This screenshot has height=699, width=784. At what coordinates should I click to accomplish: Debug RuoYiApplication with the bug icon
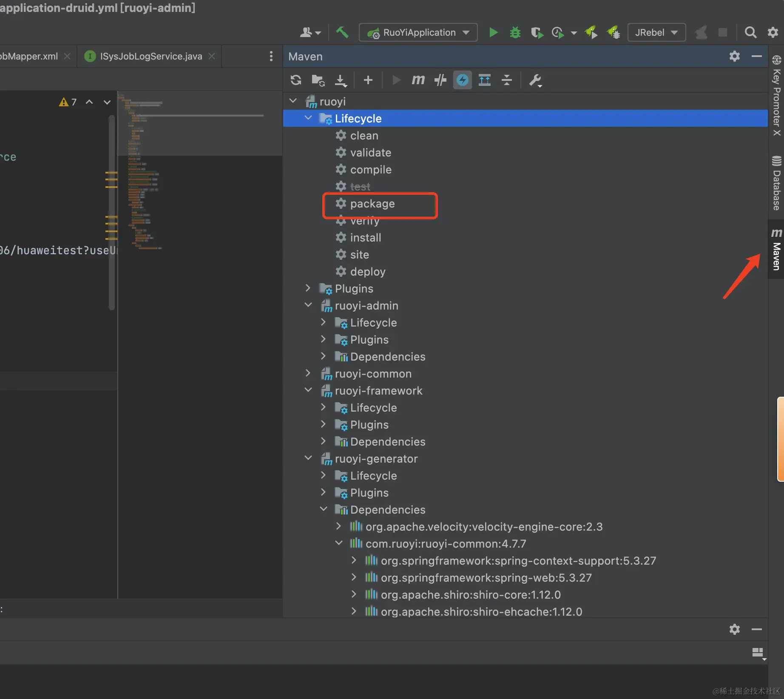[x=515, y=32]
